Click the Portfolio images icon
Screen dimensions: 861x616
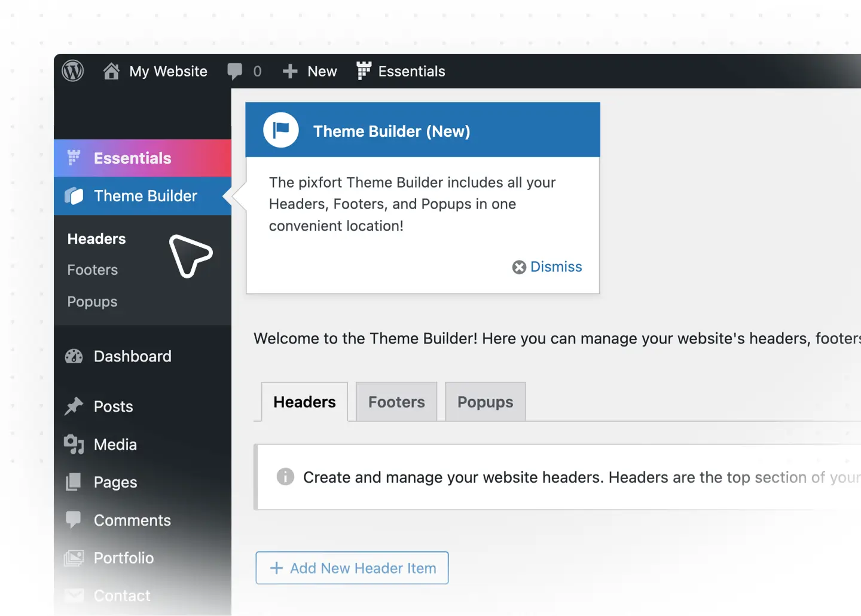coord(73,557)
